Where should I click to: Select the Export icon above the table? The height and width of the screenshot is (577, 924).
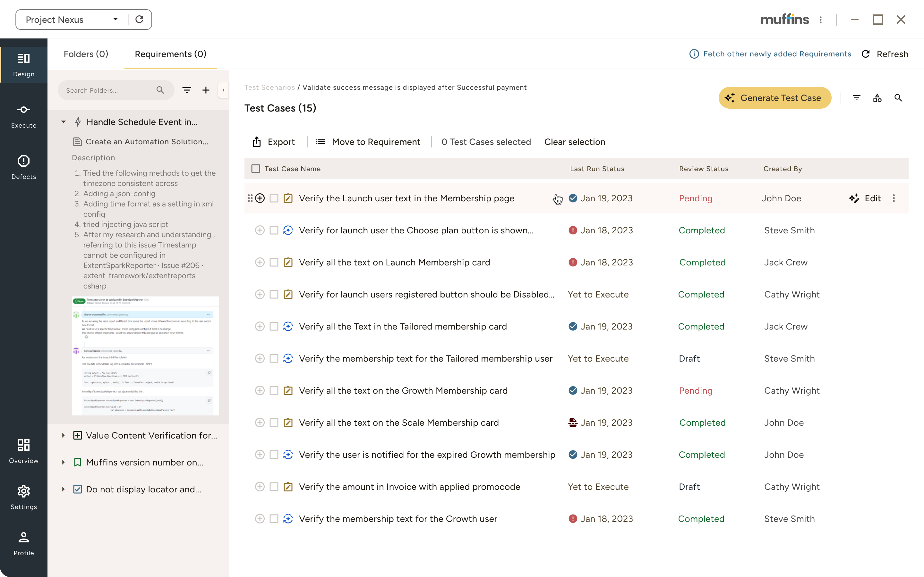[x=257, y=142]
